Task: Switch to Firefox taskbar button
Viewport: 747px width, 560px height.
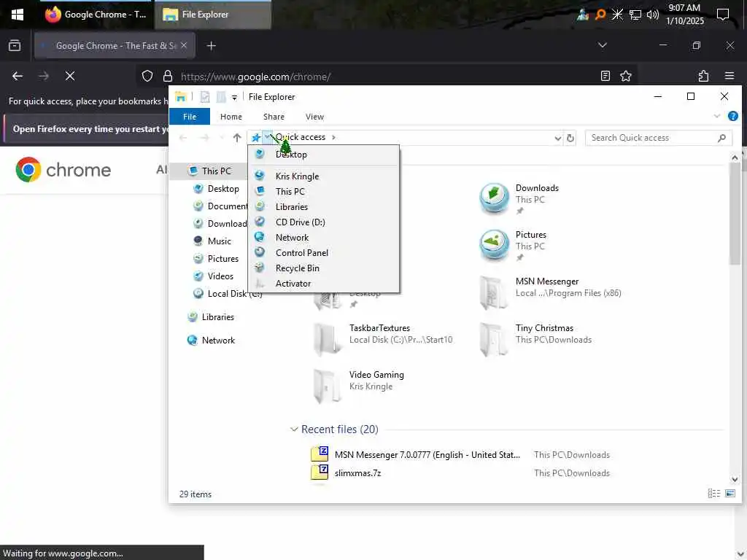Action: 96,15
